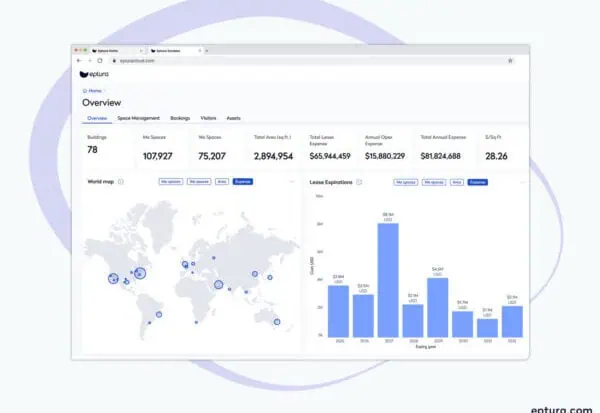Open the Space Management tab
Viewport: 600px width, 413px height.
138,118
